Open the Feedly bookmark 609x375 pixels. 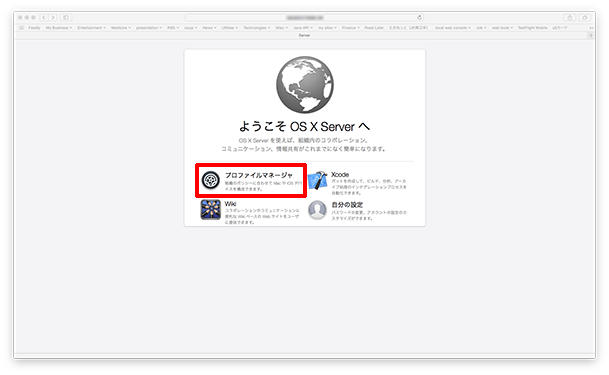34,28
